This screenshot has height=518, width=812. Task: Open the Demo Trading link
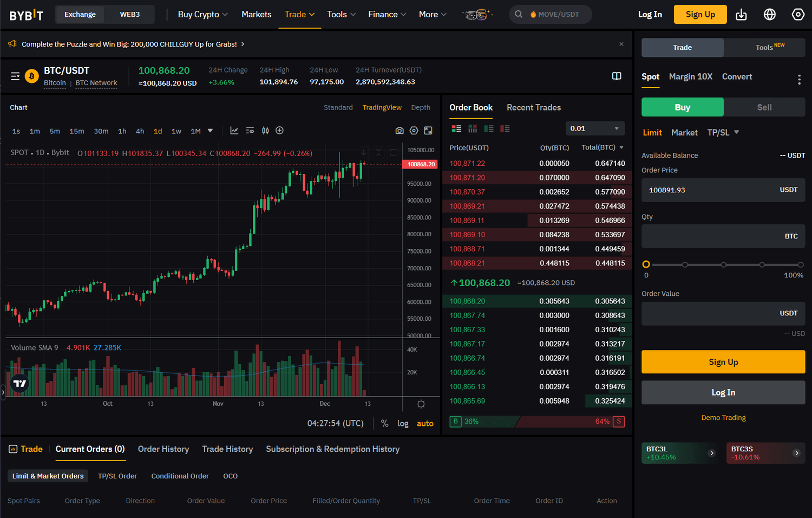[723, 418]
